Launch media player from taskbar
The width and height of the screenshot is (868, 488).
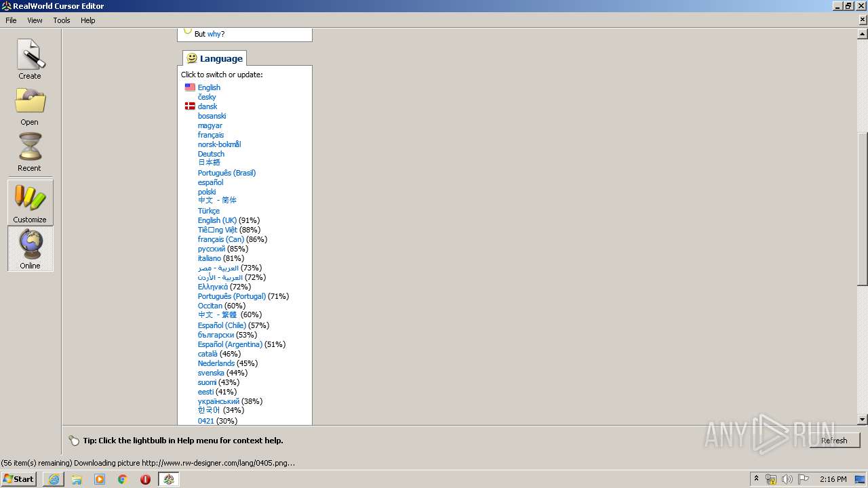pyautogui.click(x=100, y=479)
